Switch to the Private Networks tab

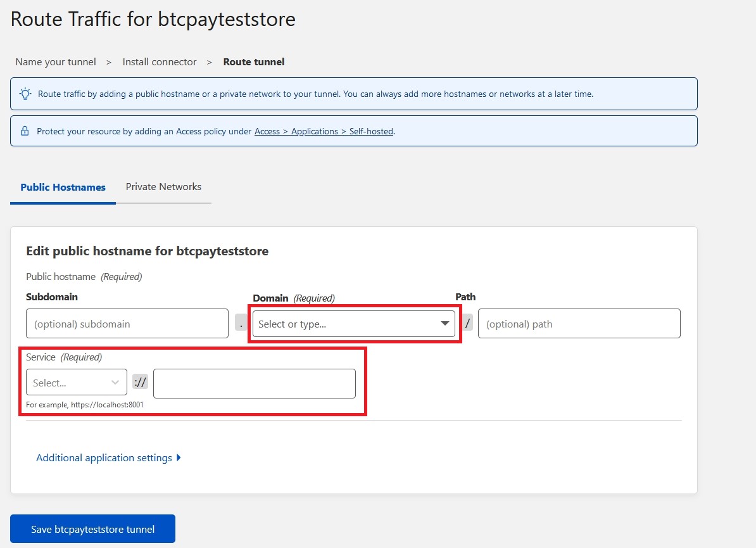[163, 187]
